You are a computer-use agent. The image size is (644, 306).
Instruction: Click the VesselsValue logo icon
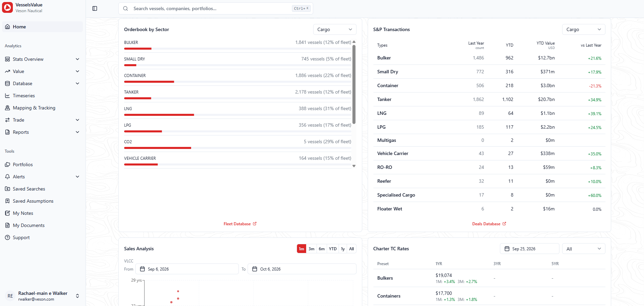pos(7,7)
